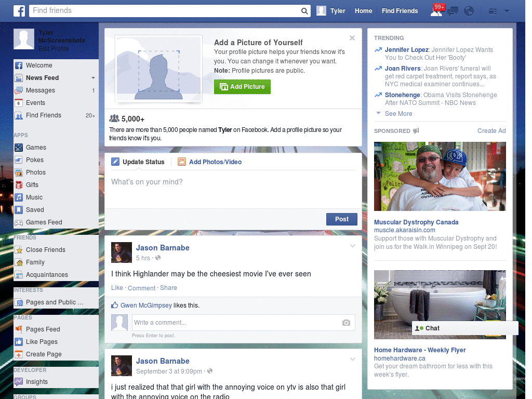The image size is (532, 399).
Task: Select the Add Photos/Video tab
Action: pos(210,162)
